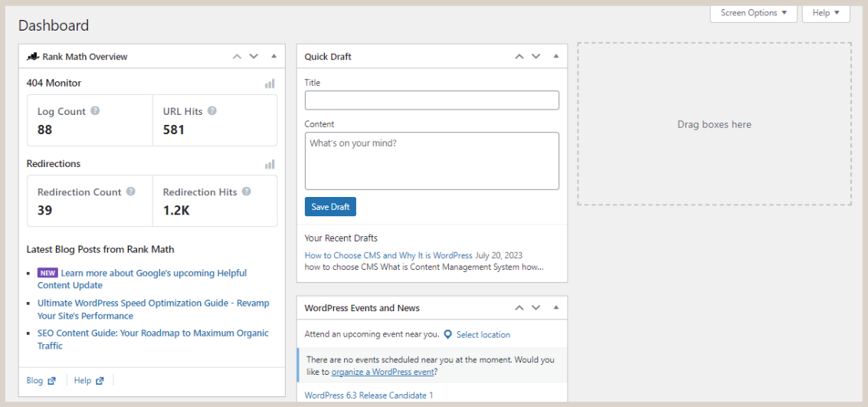This screenshot has width=868, height=407.
Task: Click the Save Draft button
Action: point(330,207)
